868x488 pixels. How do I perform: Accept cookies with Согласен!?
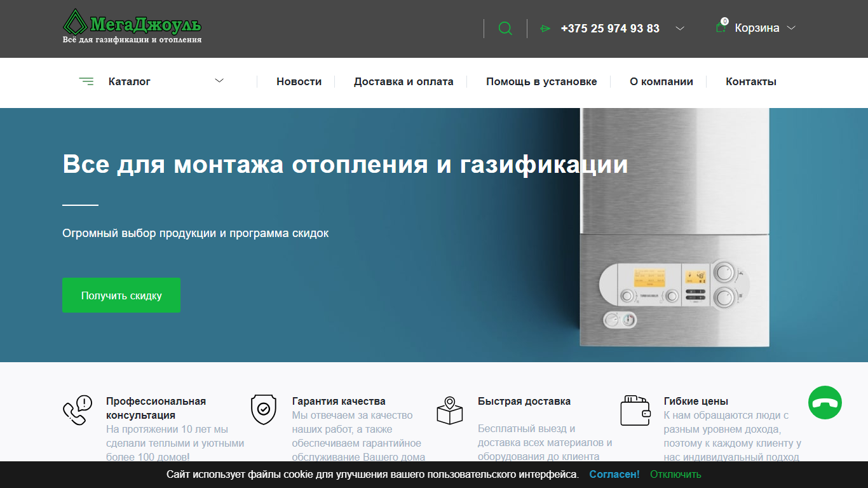click(614, 475)
